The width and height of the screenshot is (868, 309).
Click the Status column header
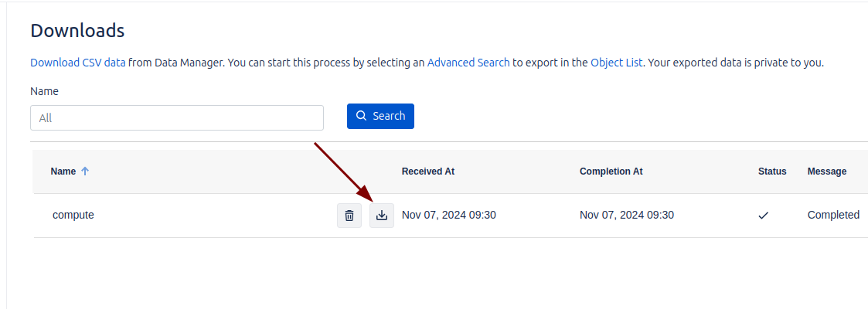click(772, 171)
